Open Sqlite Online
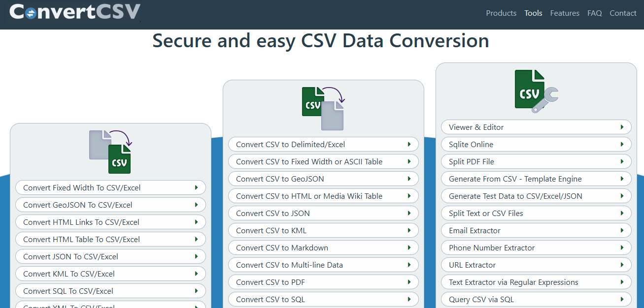 [x=536, y=144]
